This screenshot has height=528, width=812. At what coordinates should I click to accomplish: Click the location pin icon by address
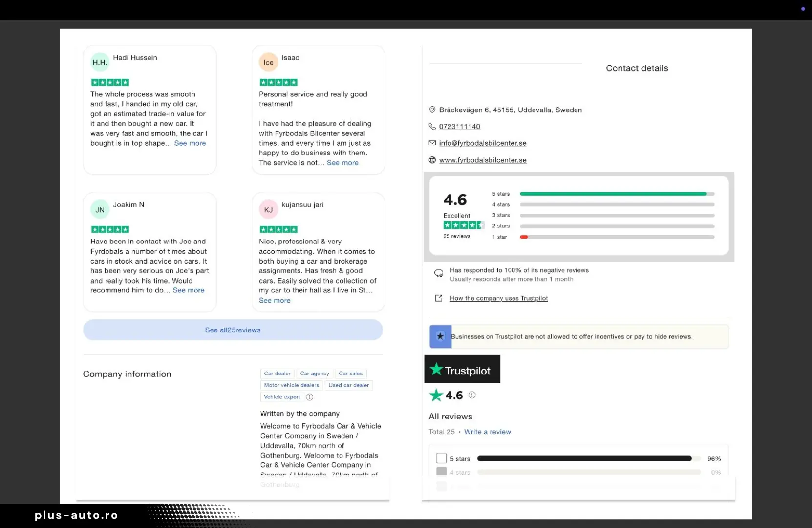432,110
